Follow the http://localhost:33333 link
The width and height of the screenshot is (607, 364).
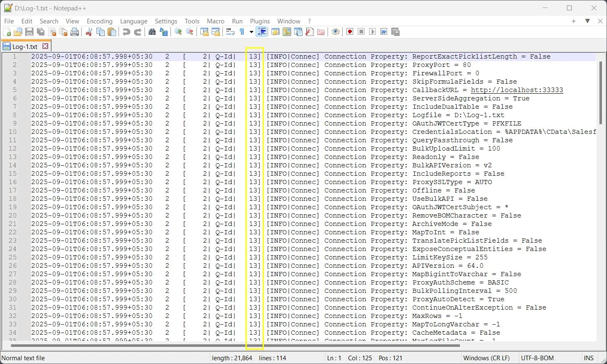coord(517,90)
